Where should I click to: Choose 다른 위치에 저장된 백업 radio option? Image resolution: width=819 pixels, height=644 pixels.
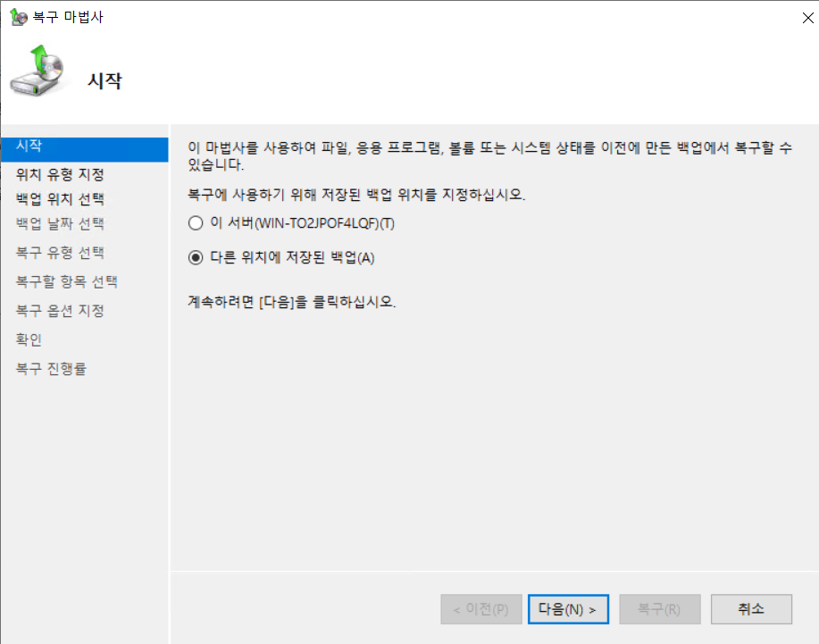point(196,258)
